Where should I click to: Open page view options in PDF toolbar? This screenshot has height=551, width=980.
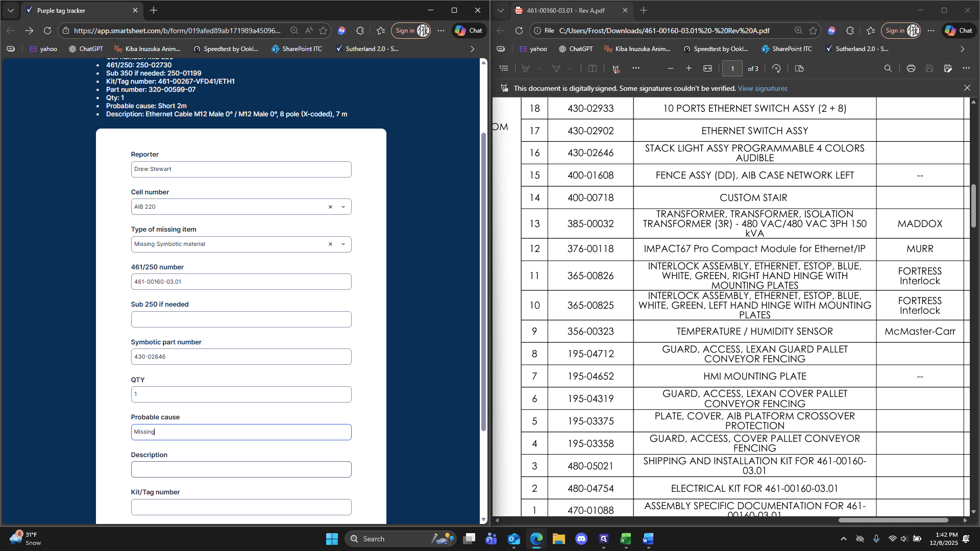coord(799,68)
